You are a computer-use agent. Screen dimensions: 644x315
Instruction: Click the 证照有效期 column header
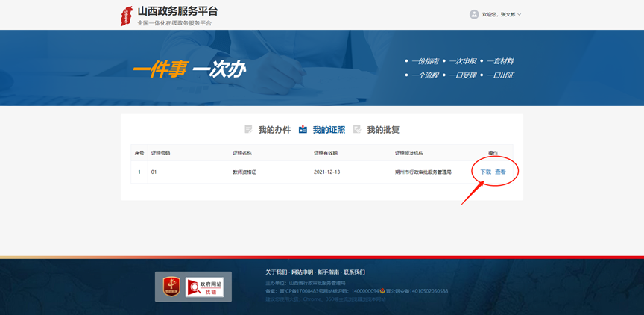[326, 153]
